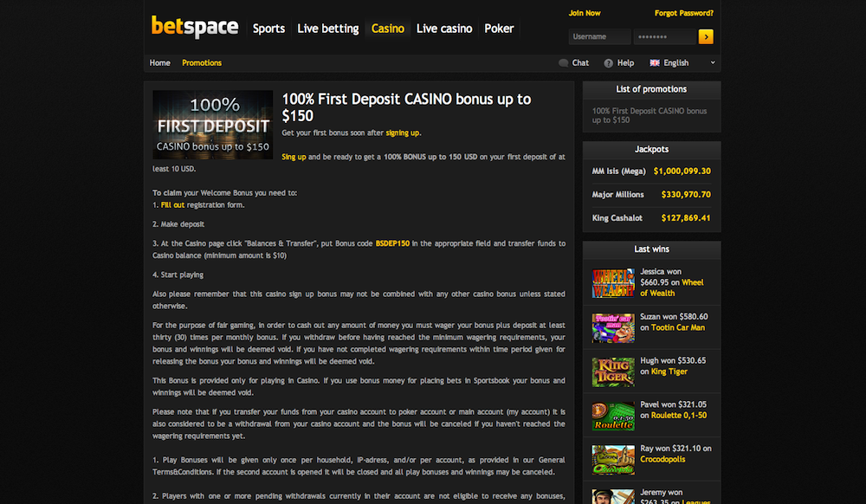Screen dimensions: 866x504
Task: Submit login via the yellow arrow button
Action: [x=707, y=36]
